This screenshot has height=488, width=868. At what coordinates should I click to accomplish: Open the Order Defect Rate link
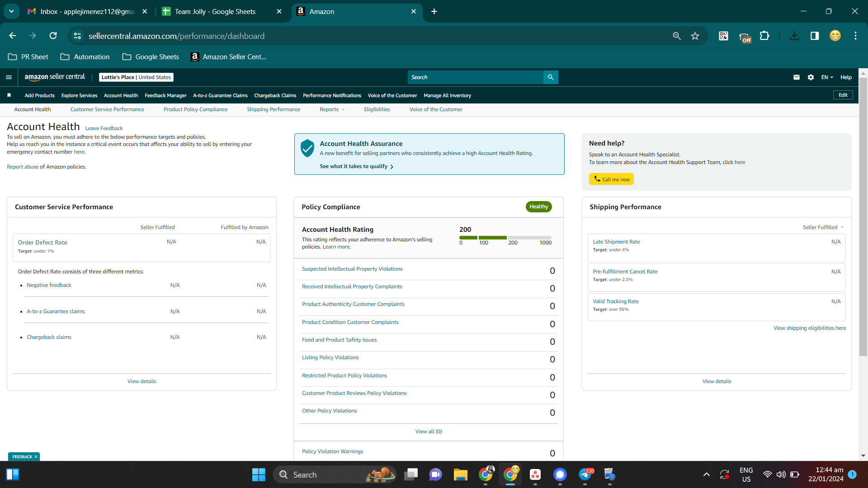pos(42,243)
